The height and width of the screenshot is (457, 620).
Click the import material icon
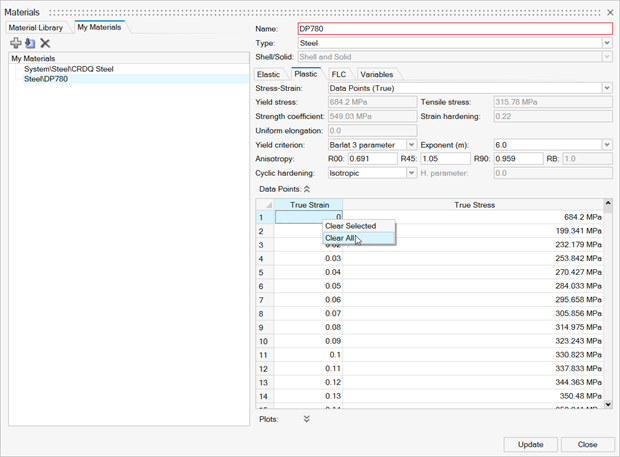coord(30,44)
